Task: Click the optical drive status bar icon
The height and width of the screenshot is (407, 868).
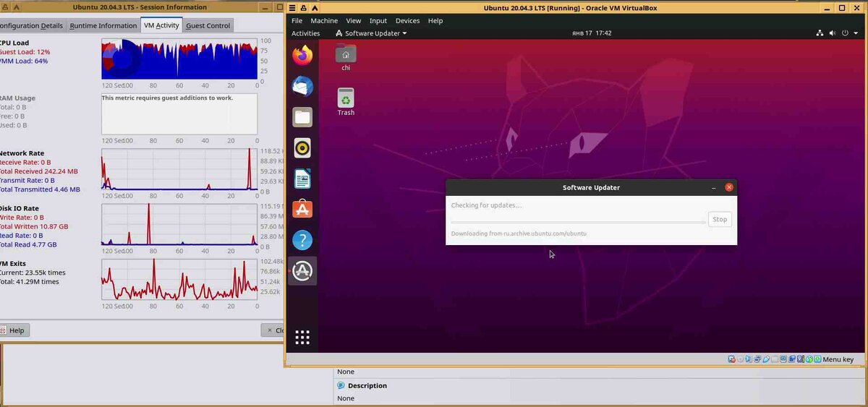Action: pos(740,359)
